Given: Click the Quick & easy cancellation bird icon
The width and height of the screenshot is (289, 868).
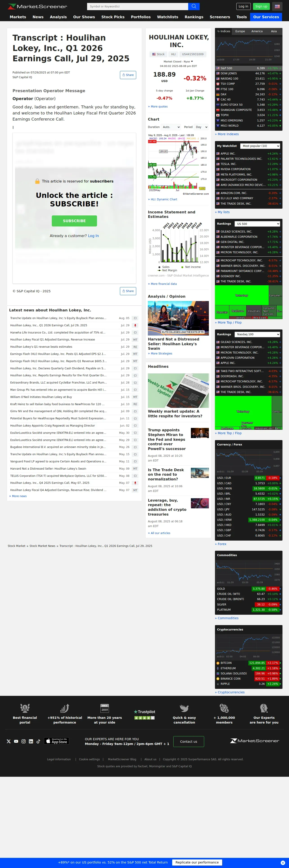Looking at the screenshot, I should point(184,708).
